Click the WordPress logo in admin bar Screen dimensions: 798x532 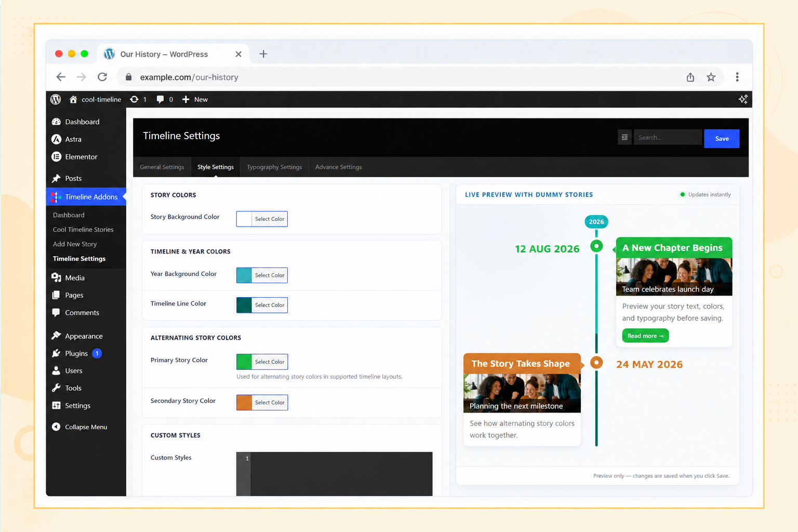pyautogui.click(x=56, y=99)
